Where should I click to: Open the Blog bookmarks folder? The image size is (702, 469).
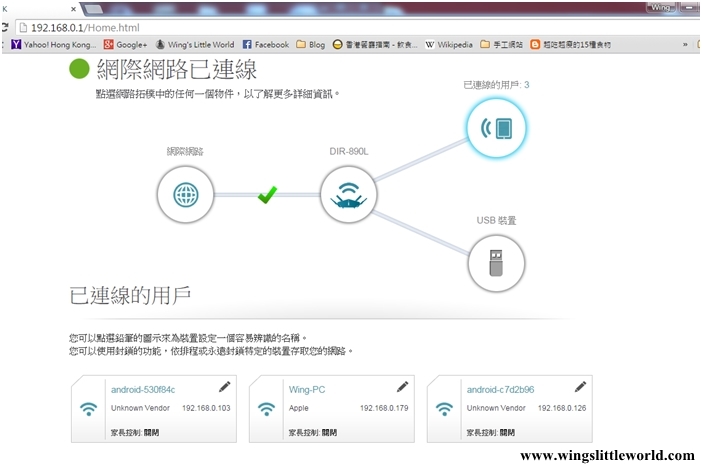[310, 45]
